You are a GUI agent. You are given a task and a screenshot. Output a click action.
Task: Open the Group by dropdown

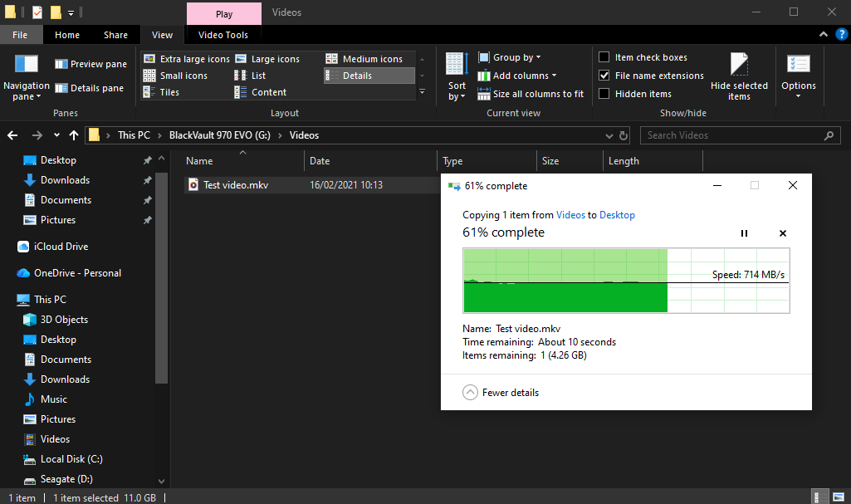coord(510,57)
